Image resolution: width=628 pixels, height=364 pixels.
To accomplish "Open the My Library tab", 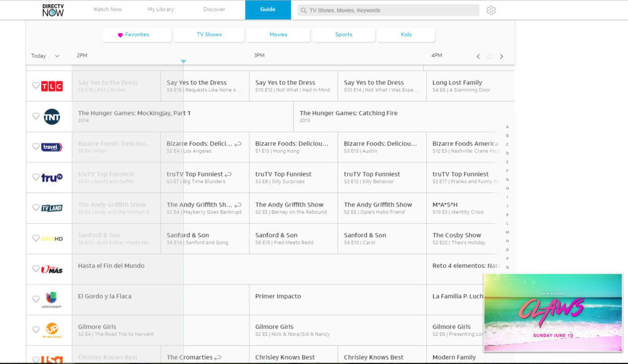I will (161, 9).
